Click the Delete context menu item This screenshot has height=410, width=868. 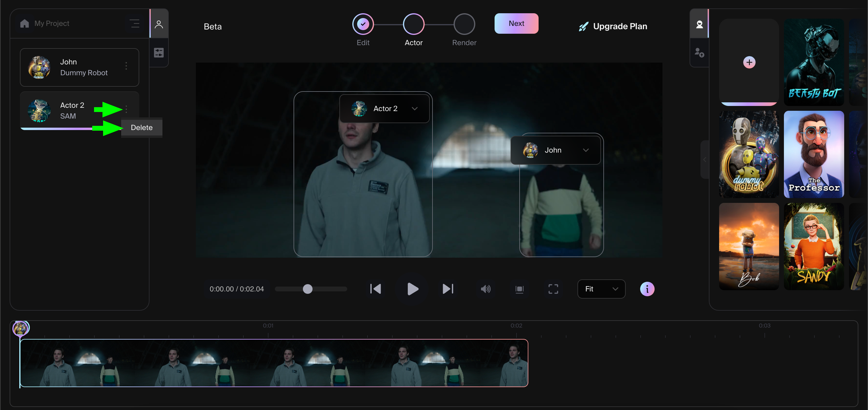click(x=141, y=127)
